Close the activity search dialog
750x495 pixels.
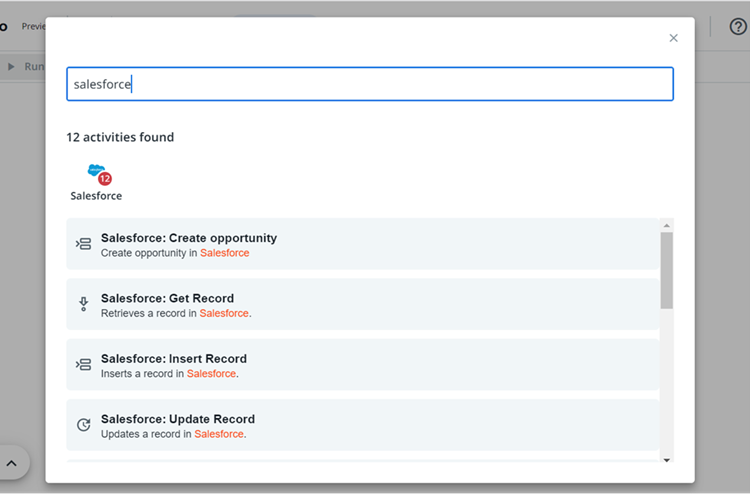(x=673, y=38)
